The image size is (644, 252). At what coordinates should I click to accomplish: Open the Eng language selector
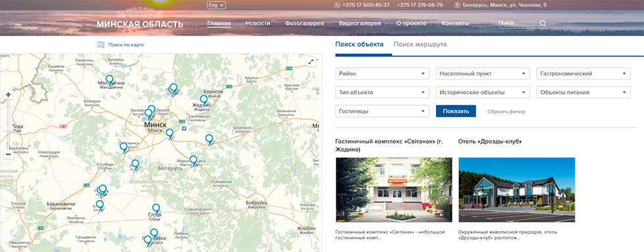[x=217, y=5]
